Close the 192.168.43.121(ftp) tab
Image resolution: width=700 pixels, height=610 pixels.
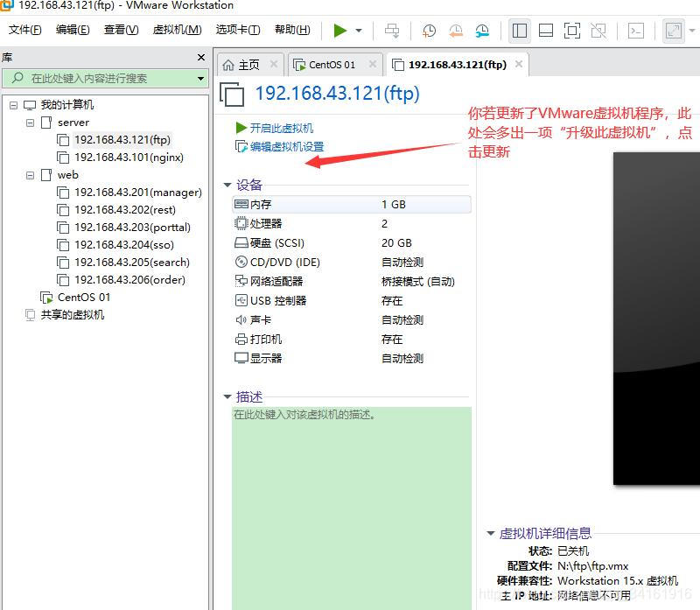(x=518, y=64)
